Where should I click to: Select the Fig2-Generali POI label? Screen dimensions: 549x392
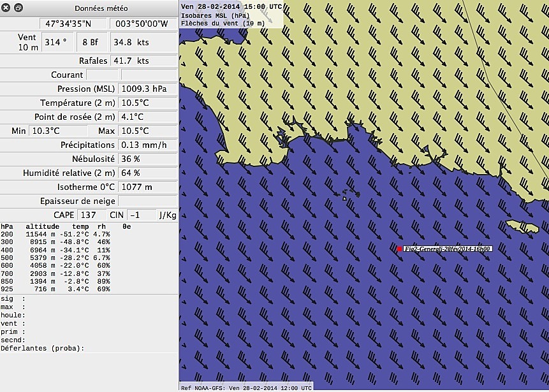[x=448, y=249]
